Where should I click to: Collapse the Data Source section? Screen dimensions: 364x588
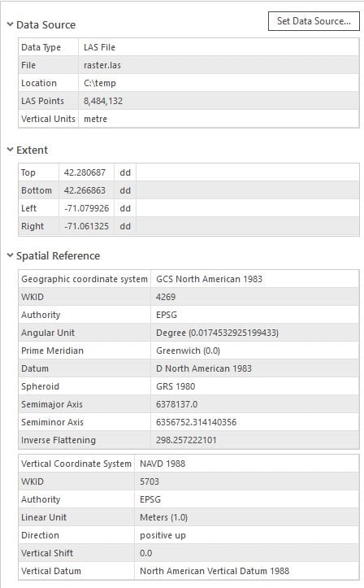10,24
